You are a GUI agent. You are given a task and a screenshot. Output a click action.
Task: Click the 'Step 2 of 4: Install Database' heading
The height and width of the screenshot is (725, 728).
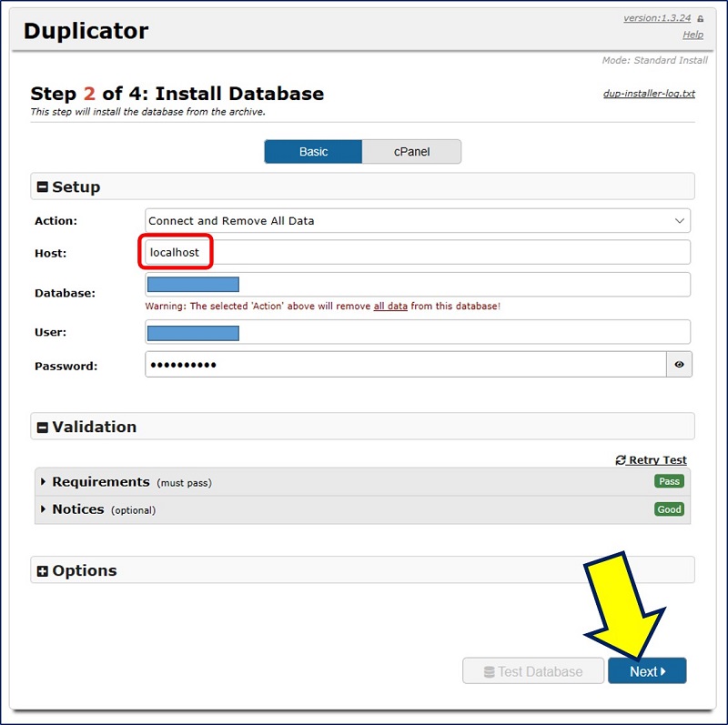coord(177,94)
